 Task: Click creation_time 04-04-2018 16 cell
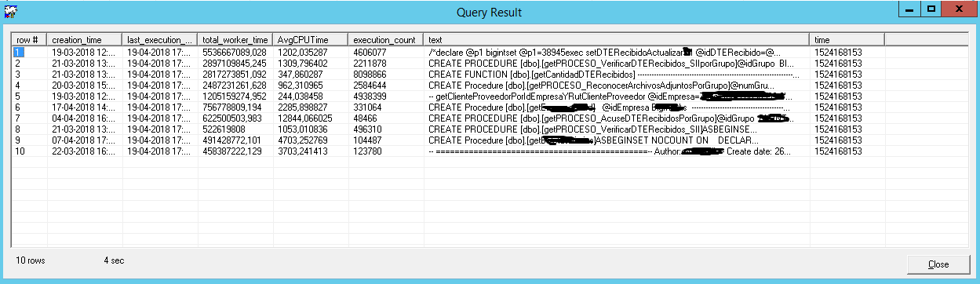(85, 118)
